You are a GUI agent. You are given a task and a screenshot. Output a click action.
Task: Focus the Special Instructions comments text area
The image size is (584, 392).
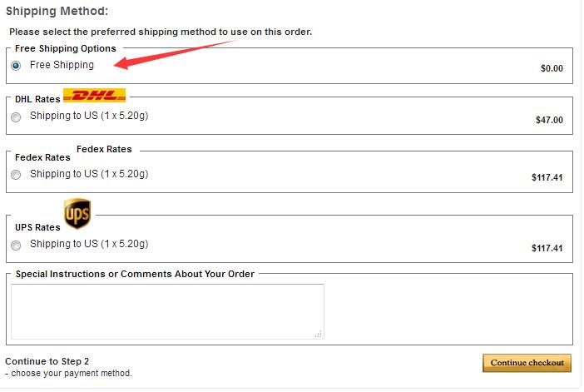click(x=167, y=311)
